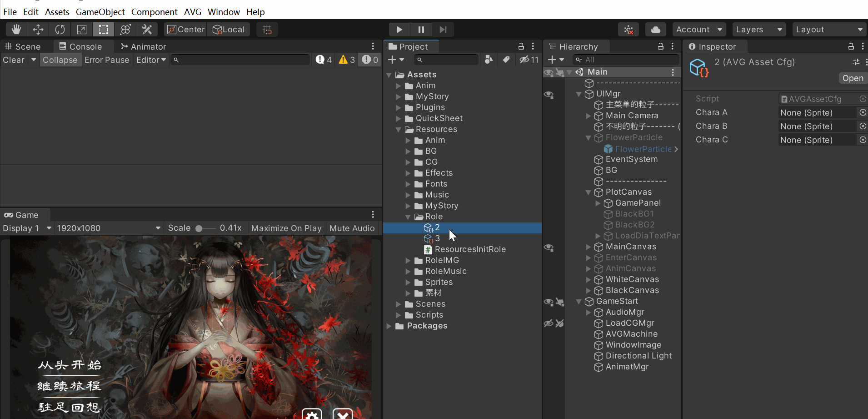Select the Move tool
This screenshot has height=419, width=868.
[38, 30]
